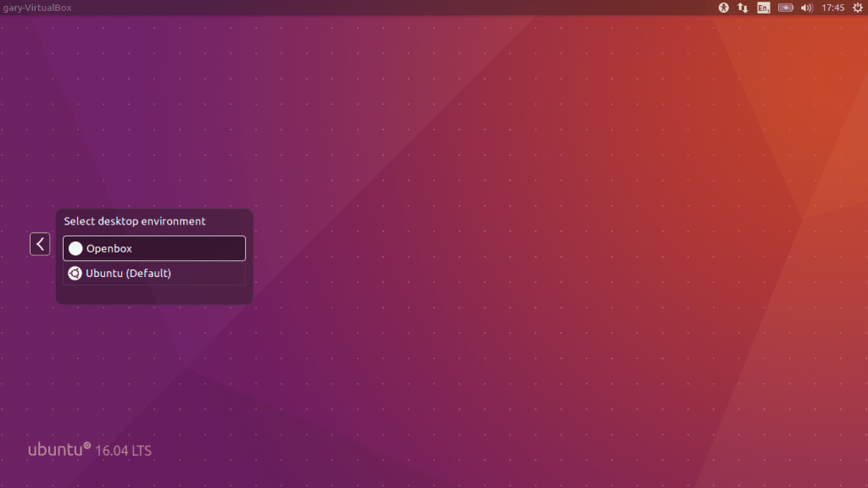Screen dimensions: 868x488
Task: Open the power gear session menu
Action: click(858, 8)
